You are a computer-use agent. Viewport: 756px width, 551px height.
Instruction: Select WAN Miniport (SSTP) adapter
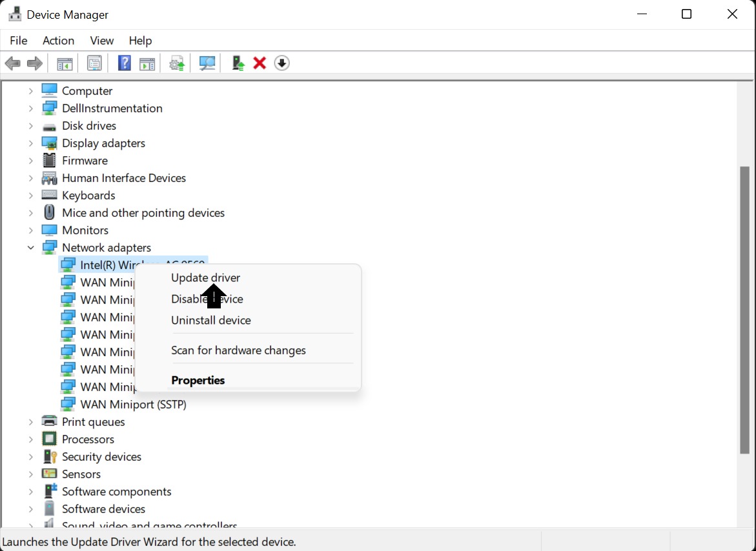(x=133, y=405)
